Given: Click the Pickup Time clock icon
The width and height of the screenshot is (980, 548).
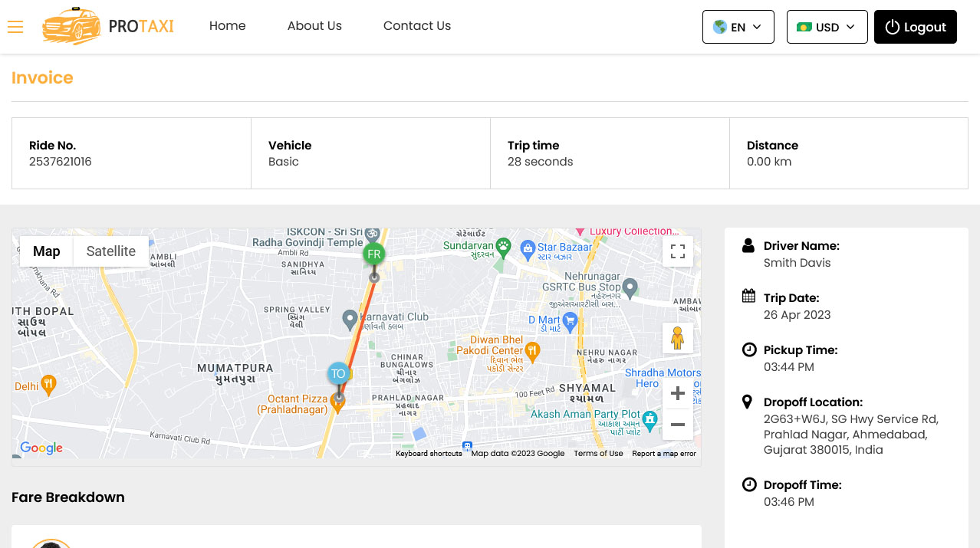Looking at the screenshot, I should coord(748,349).
